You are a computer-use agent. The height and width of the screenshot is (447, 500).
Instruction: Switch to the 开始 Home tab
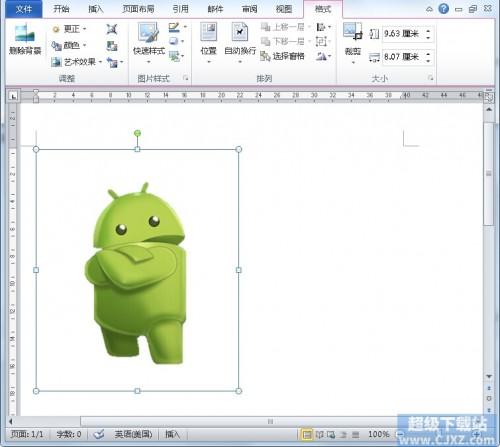pyautogui.click(x=61, y=9)
